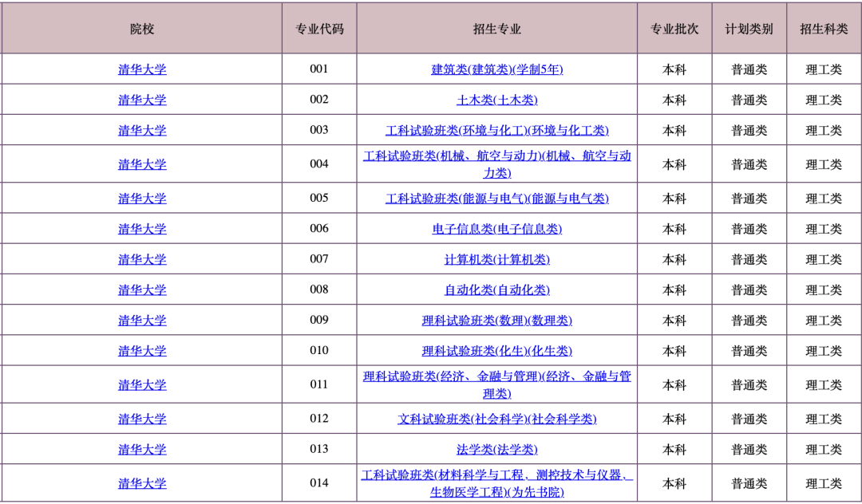Viewport: 862px width, 504px height.
Task: Select the 机械、航空与动力 major link
Action: coord(496,156)
